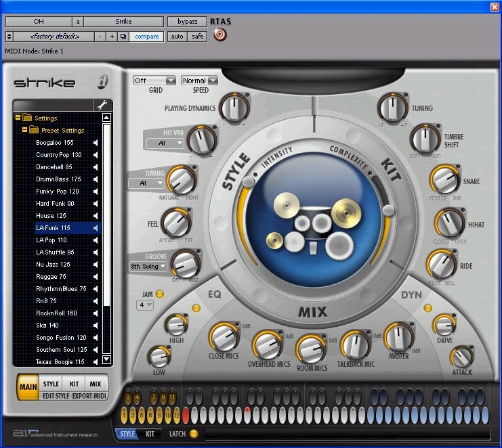Click the Playing Dynamics knob
Screen dimensions: 502x448
tap(234, 108)
